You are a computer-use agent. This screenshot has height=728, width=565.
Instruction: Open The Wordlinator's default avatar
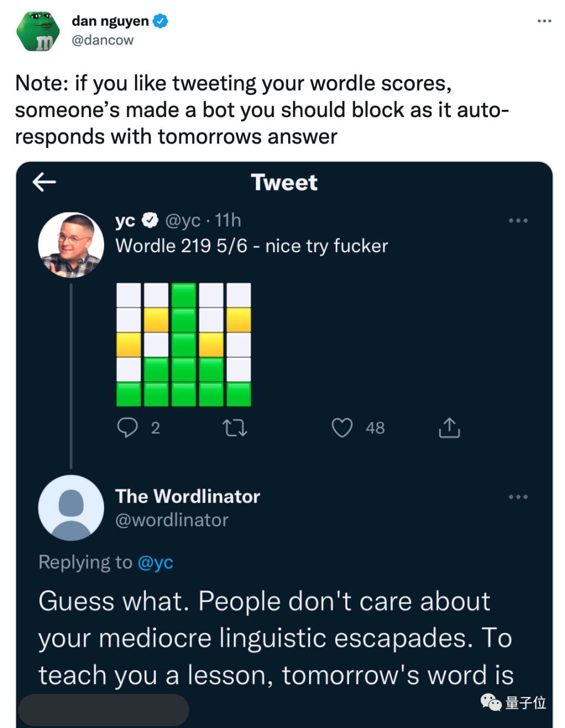pos(71,508)
